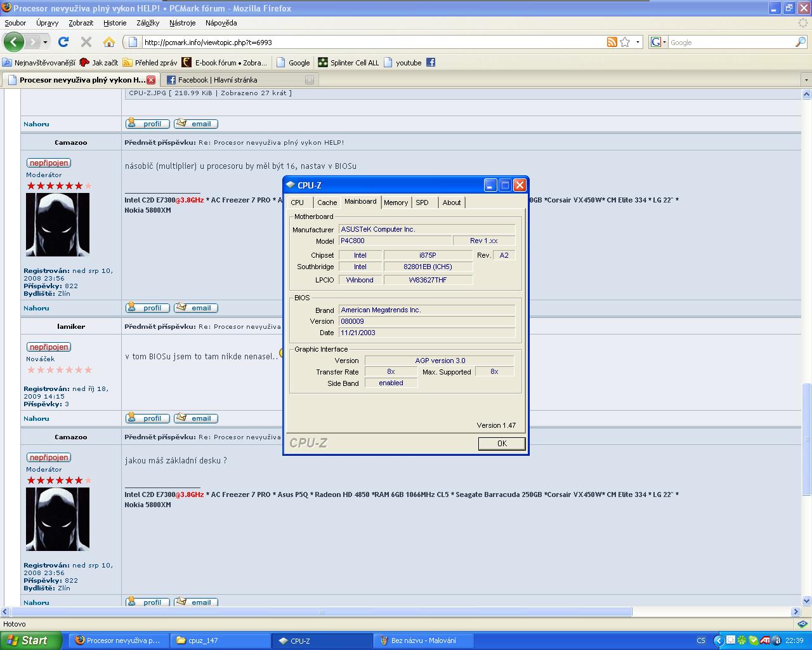812x650 pixels.
Task: Click OK in the CPU-Z window
Action: 502,444
